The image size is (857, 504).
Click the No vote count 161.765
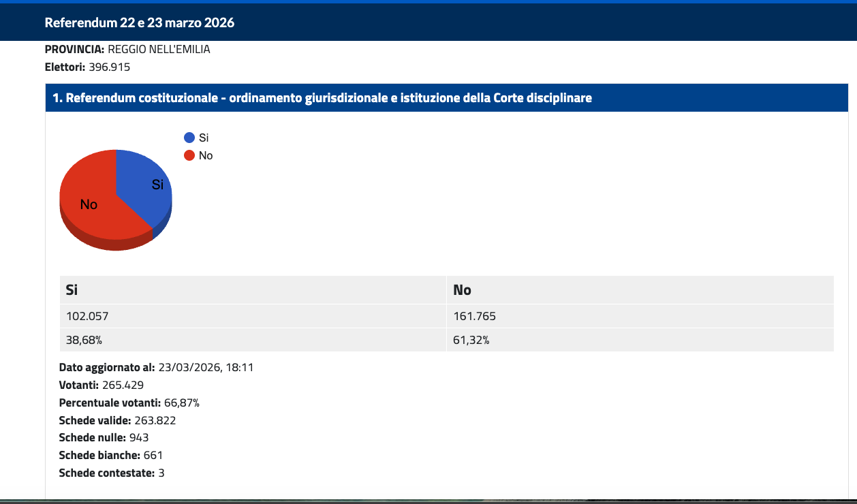475,316
